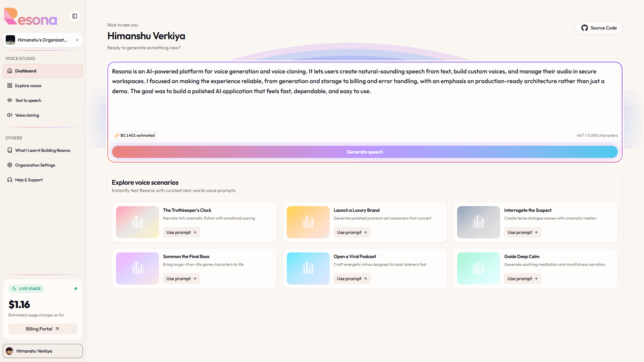Click the Help & Support headphones icon
The image size is (644, 362).
[10, 180]
